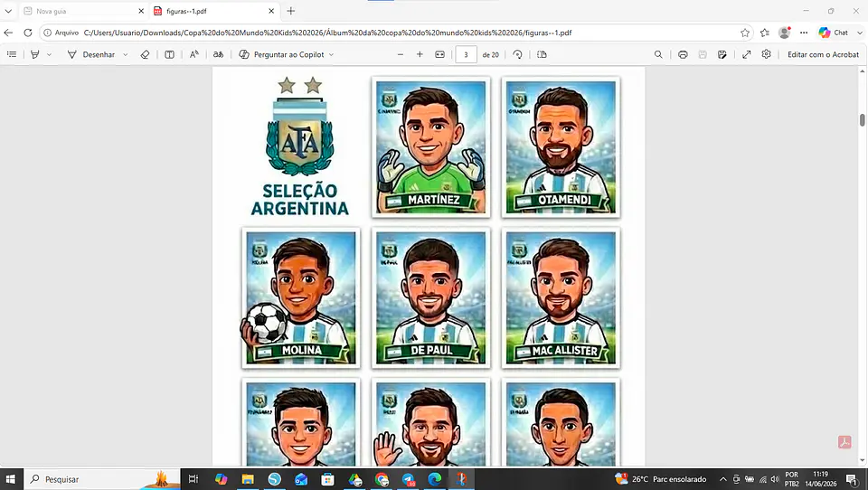This screenshot has height=490, width=868.
Task: Click the Molina sticker
Action: (300, 297)
